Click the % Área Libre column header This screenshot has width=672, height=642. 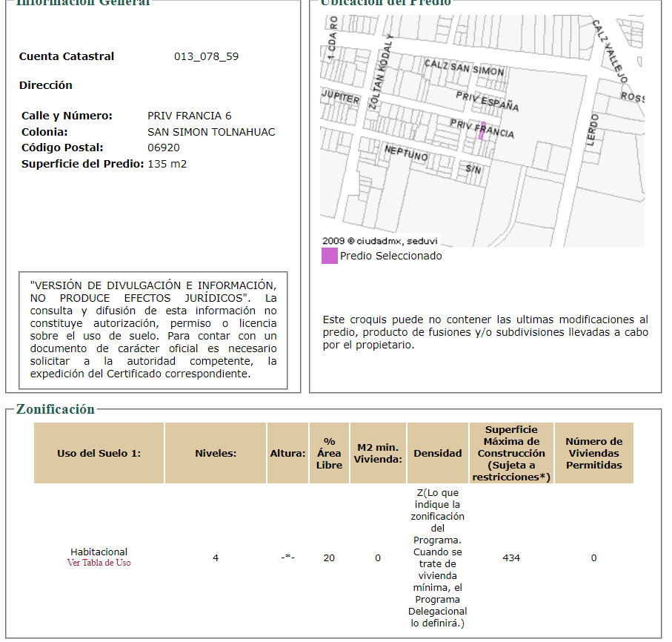click(329, 453)
